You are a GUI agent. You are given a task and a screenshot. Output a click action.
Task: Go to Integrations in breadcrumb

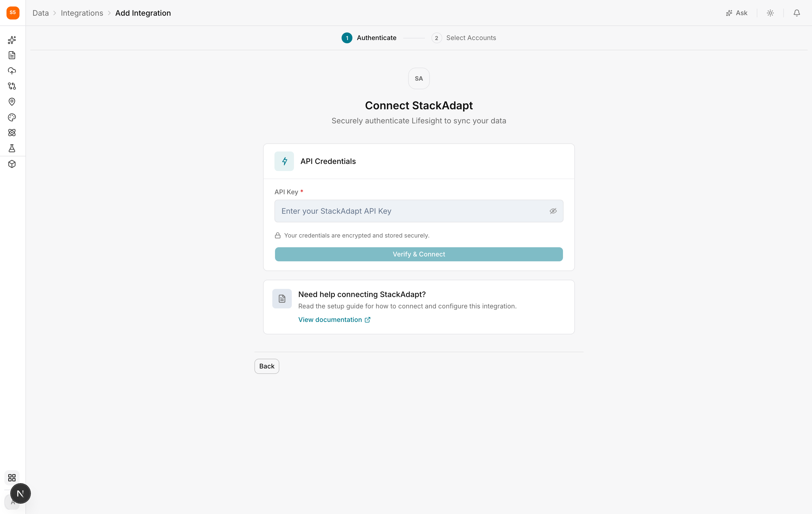click(x=82, y=13)
